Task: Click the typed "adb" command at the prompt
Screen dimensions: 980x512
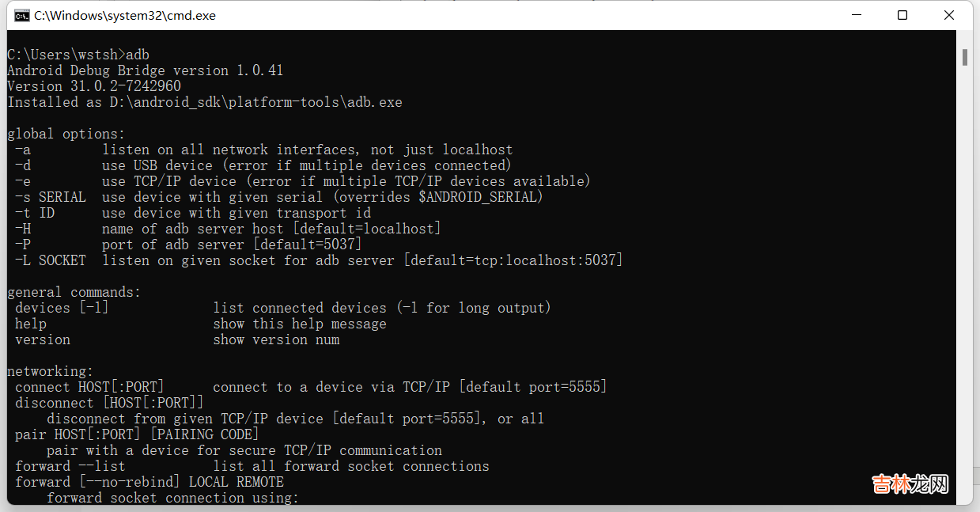Action: (138, 55)
